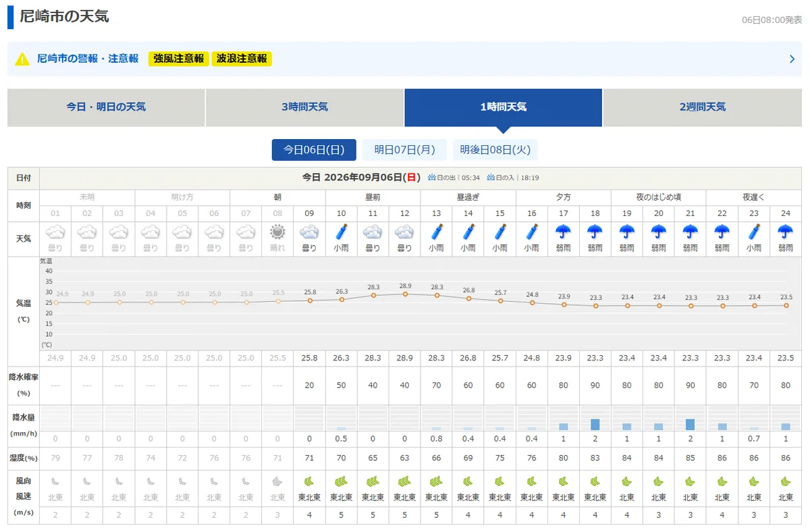
Task: Click the 0.7 rainfall amount value
Action: [754, 439]
